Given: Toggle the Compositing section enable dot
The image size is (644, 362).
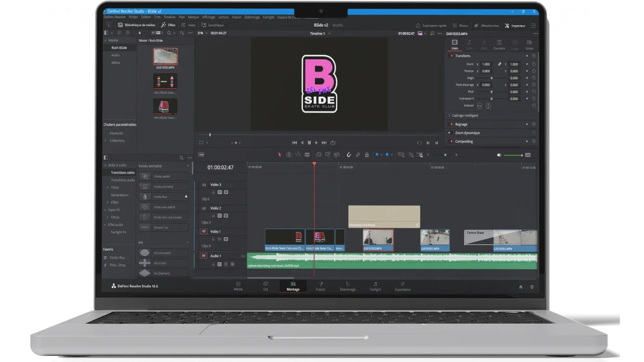Looking at the screenshot, I should tap(451, 141).
